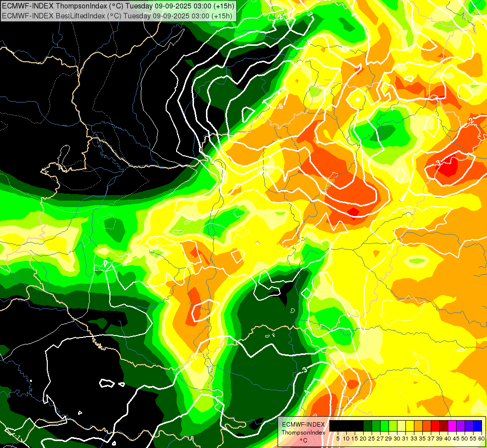
Task: Pick the orange 33-35 legend swatch
Action: click(x=418, y=426)
